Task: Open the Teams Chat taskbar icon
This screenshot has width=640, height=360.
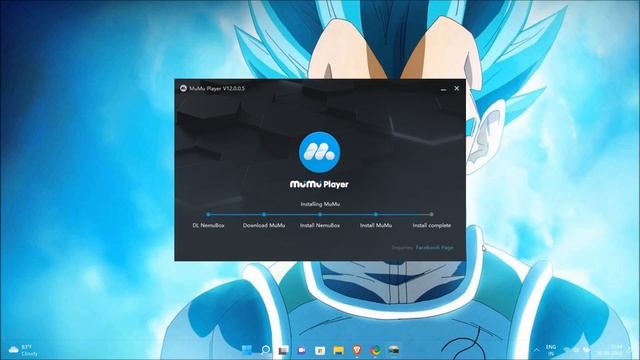Action: (x=302, y=350)
